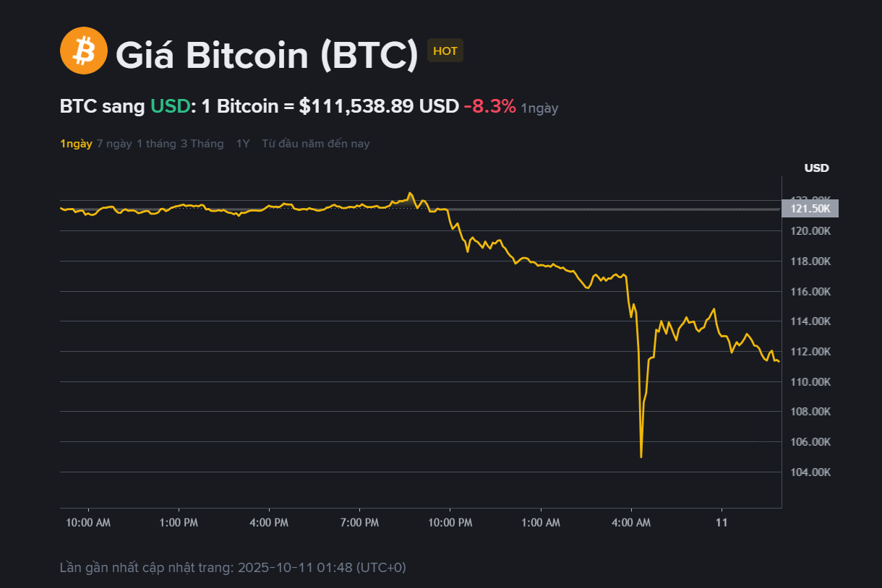Click the 104.00K price axis label
This screenshot has height=588, width=882.
(x=809, y=472)
